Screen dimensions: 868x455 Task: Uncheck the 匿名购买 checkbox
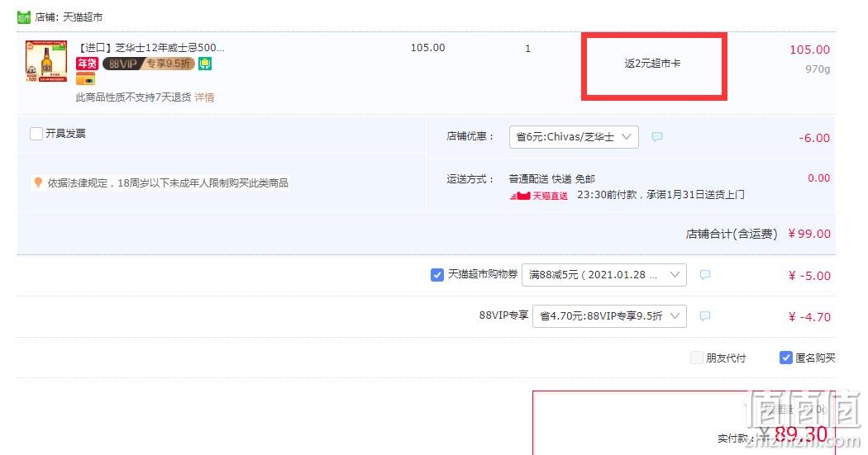(x=785, y=358)
